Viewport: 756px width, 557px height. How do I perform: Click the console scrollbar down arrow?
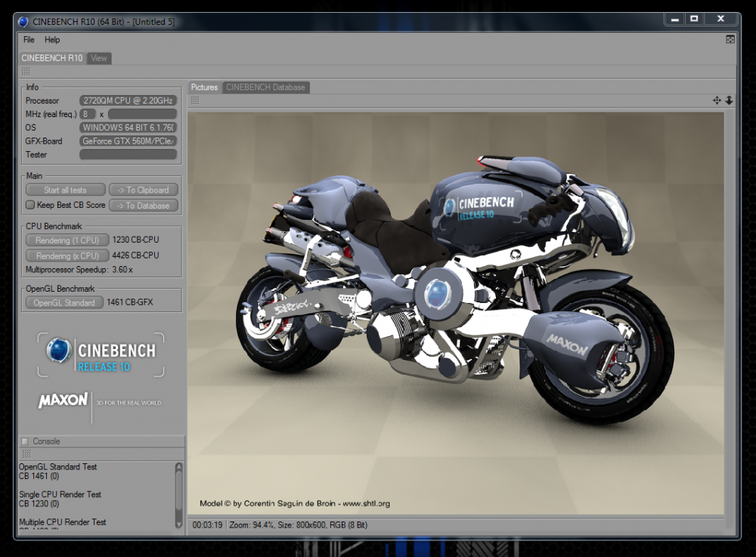click(179, 522)
